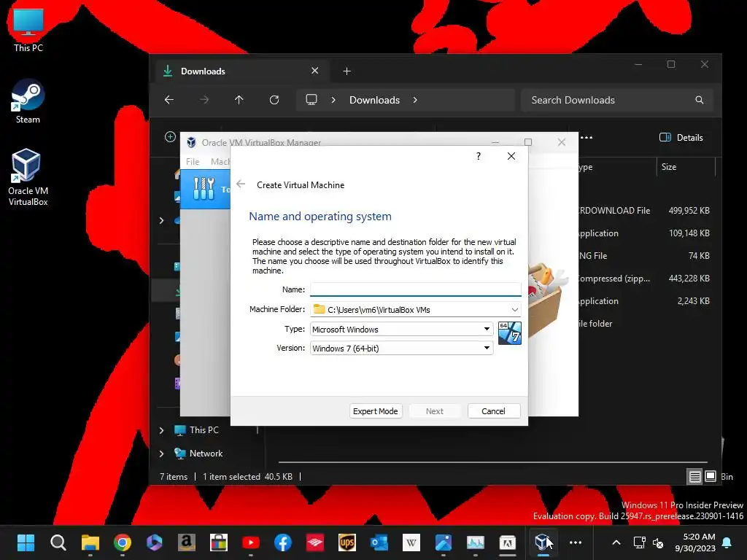Open Facebook from the taskbar
Screen dimensions: 747x560
point(283,542)
